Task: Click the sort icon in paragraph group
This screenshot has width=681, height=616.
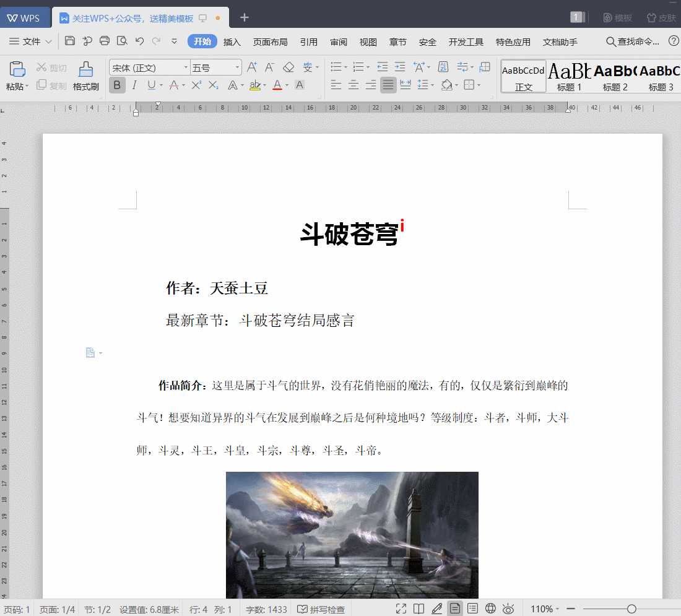Action: click(x=443, y=67)
